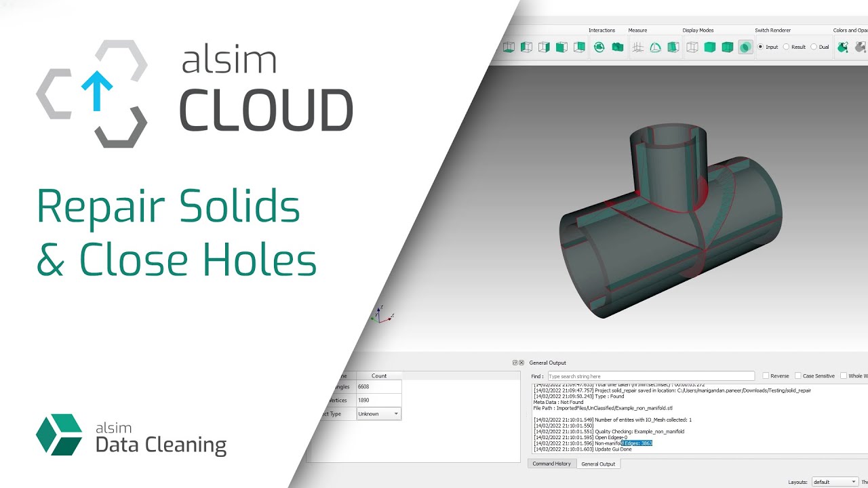868x488 pixels.
Task: Close the General Output panel
Action: coord(521,363)
